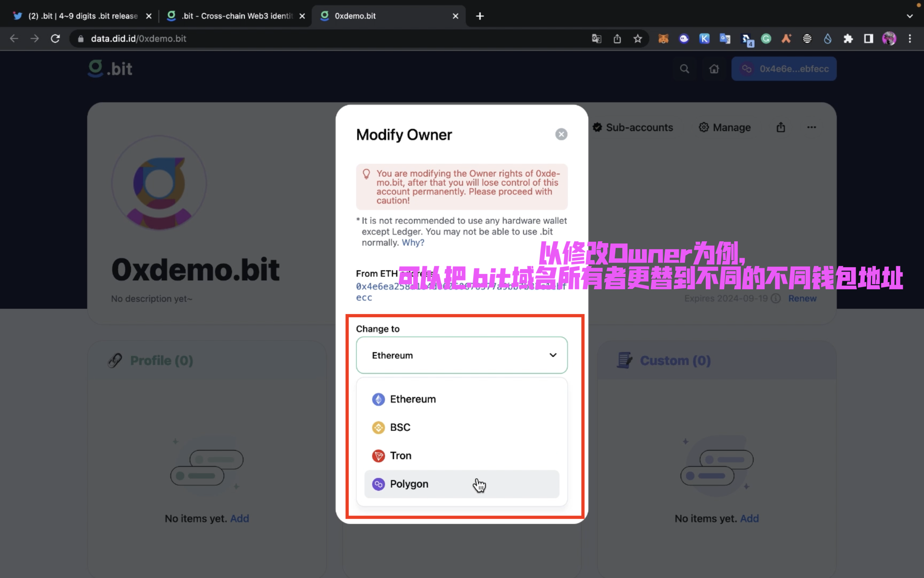The image size is (924, 578).
Task: Open Chrome three-dot menu
Action: (x=910, y=39)
